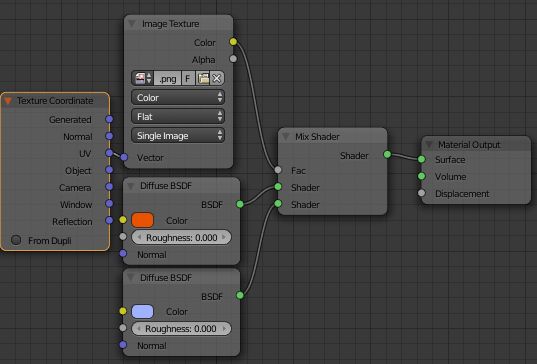The image size is (537, 364).
Task: Select title of light blue Diffuse BSDF node
Action: click(x=166, y=278)
